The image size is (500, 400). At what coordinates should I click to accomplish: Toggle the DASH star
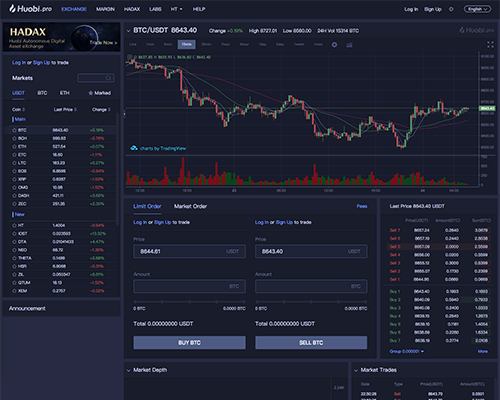coord(14,195)
